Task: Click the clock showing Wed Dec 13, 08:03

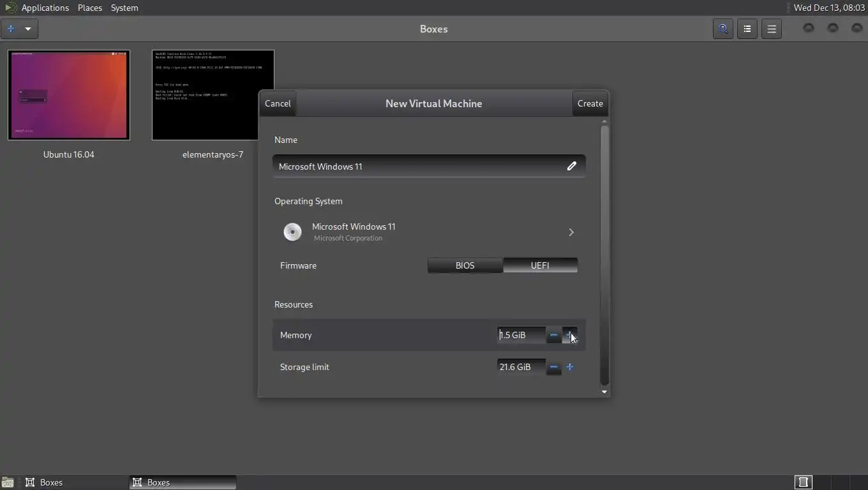Action: [x=829, y=8]
